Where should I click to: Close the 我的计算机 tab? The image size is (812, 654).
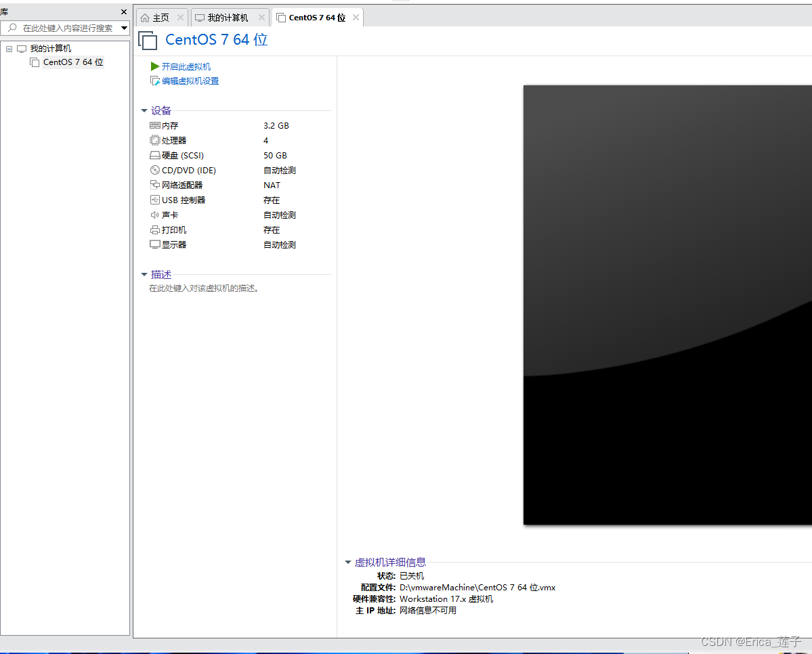pyautogui.click(x=261, y=17)
